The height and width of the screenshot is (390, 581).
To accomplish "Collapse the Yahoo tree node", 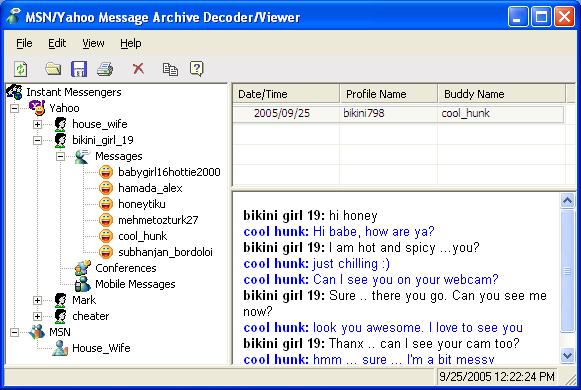I will tap(14, 109).
